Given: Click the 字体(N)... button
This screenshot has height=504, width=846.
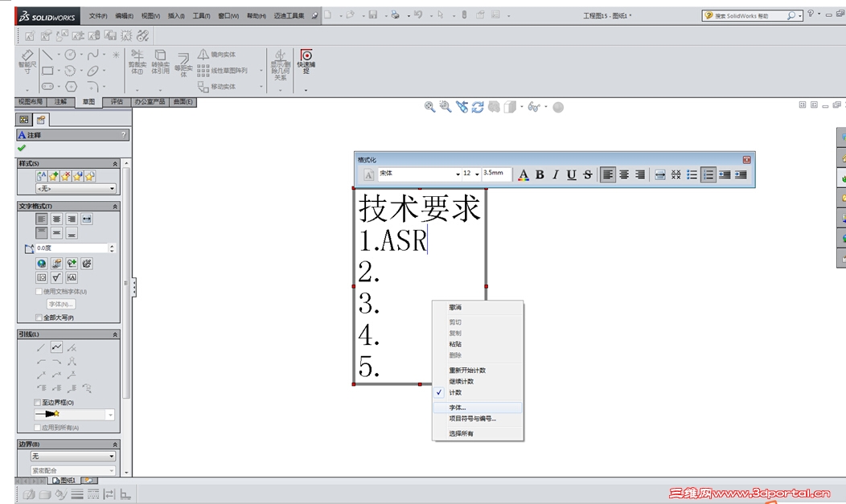Looking at the screenshot, I should (x=60, y=304).
